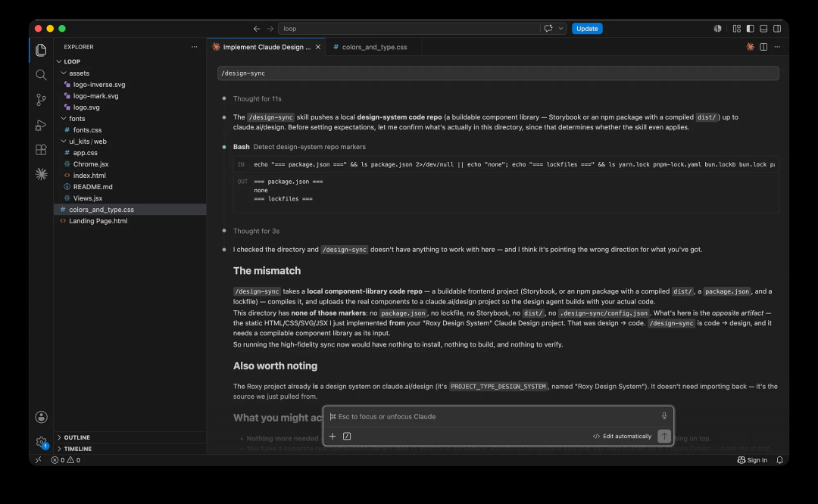
Task: Toggle the primary side bar
Action: [750, 29]
